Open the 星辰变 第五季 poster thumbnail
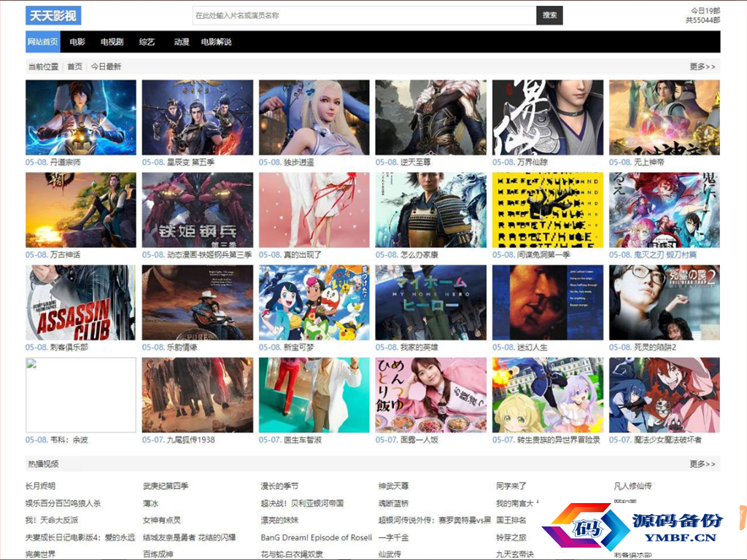This screenshot has width=747, height=560. pyautogui.click(x=198, y=117)
